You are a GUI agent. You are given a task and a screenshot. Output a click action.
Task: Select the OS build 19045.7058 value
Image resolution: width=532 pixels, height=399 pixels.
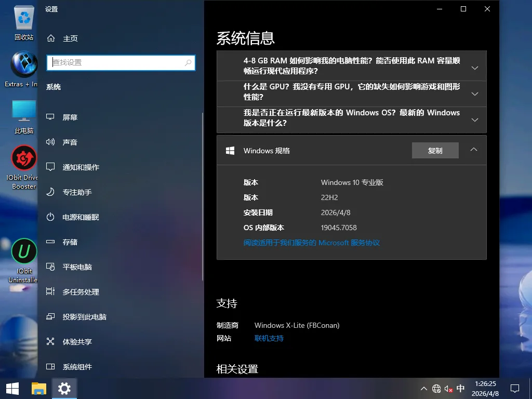click(339, 228)
